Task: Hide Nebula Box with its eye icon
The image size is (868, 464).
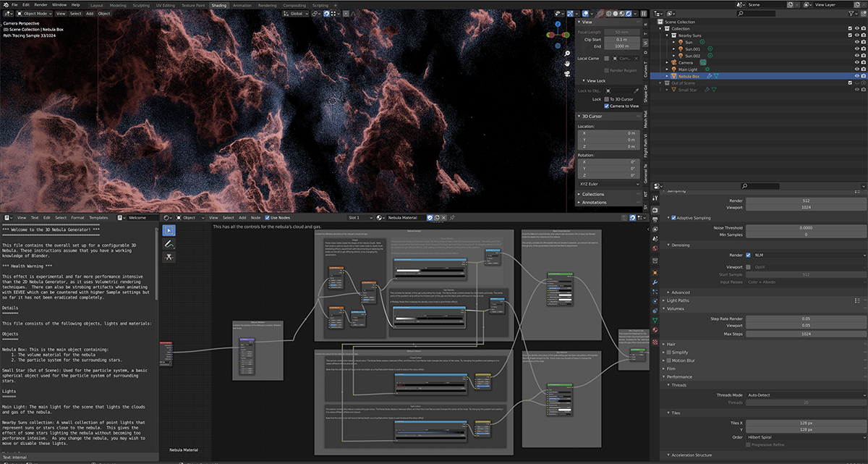Action: [856, 76]
